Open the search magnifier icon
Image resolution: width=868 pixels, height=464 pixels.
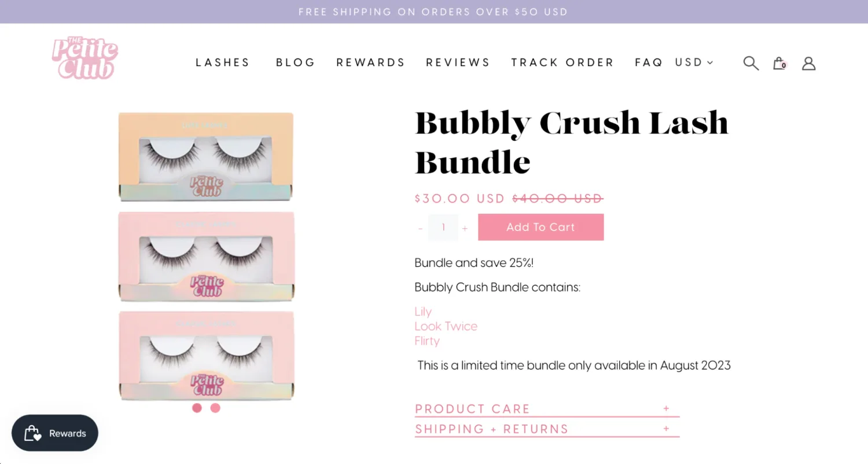tap(751, 63)
